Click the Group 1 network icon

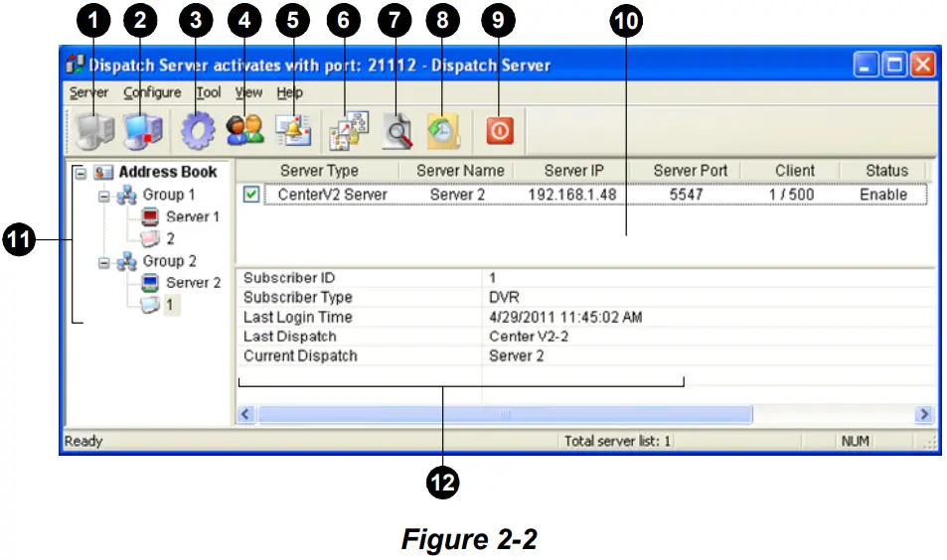click(x=126, y=195)
